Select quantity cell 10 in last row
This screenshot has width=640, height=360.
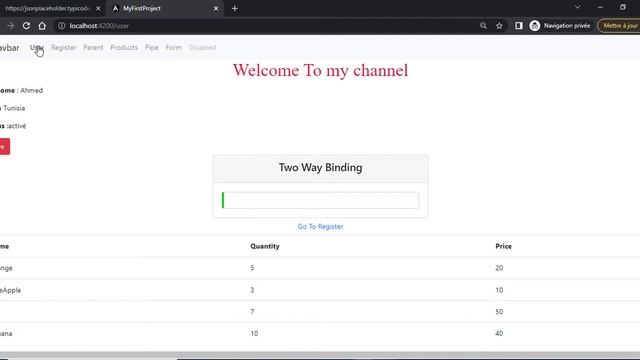[x=254, y=333]
